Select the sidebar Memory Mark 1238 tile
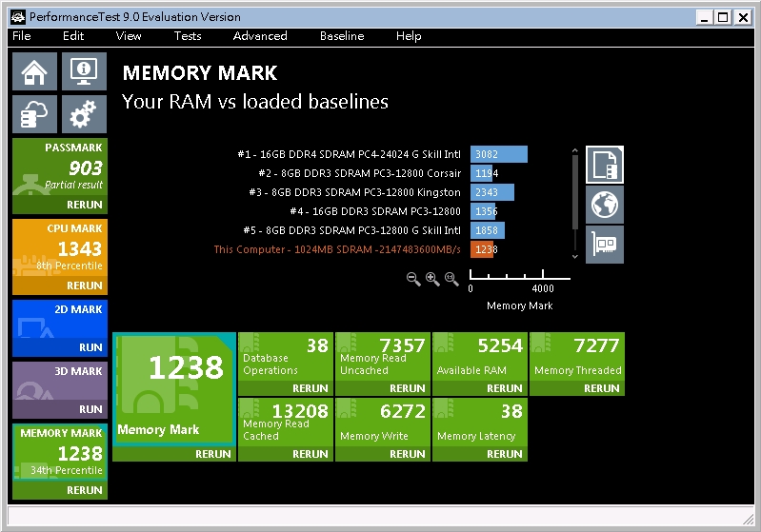The image size is (761, 532). (60, 452)
